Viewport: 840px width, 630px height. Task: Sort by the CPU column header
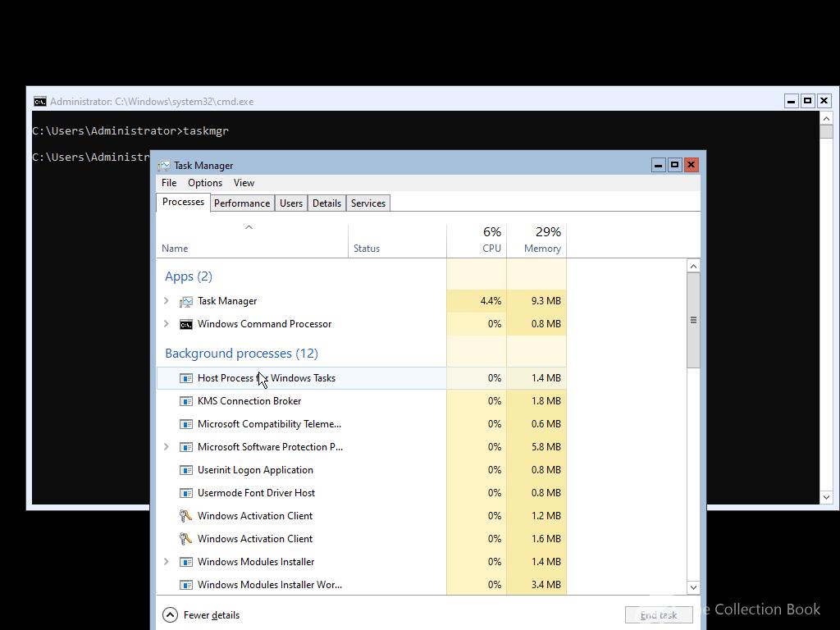click(x=477, y=240)
